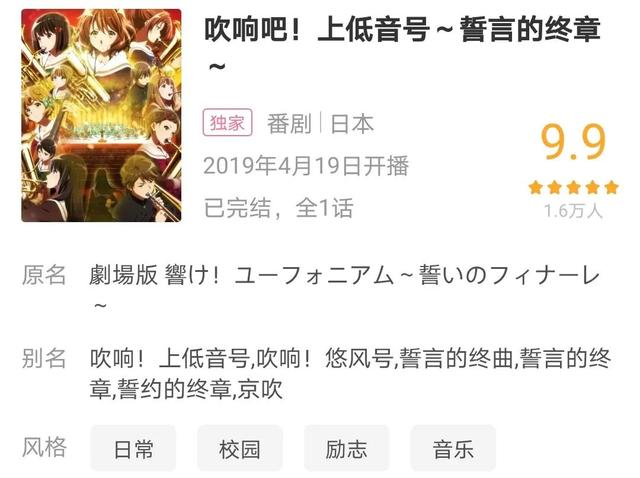
Task: Select the 校园 style tag
Action: pos(240,449)
